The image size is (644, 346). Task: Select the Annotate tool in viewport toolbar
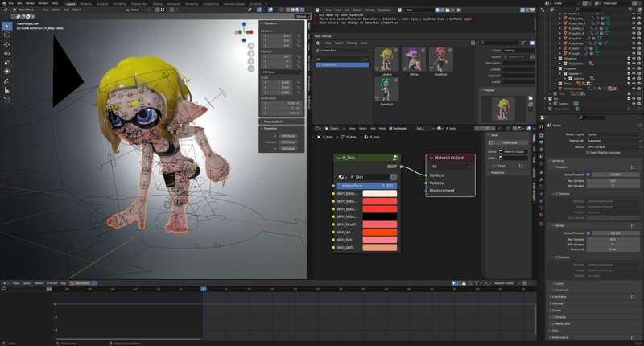7,80
